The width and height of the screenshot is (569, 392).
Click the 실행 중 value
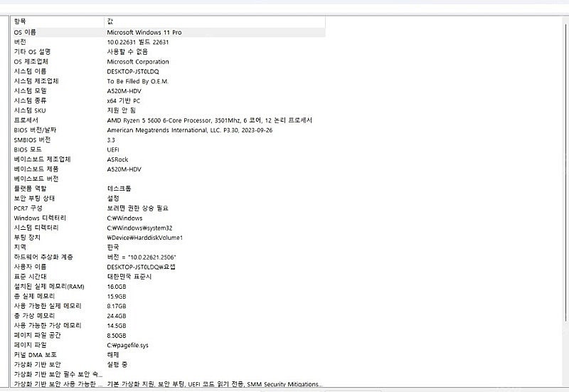117,365
